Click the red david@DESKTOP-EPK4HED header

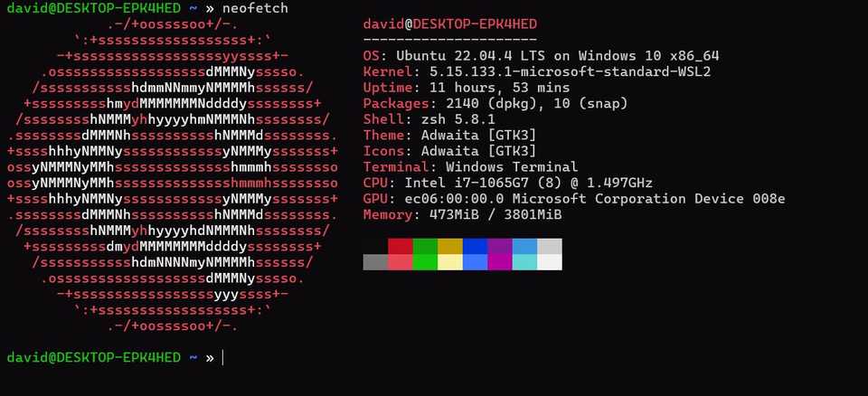[x=450, y=24]
